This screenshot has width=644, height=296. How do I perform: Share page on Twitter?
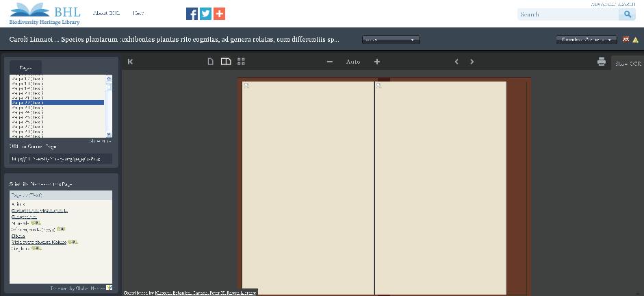point(205,14)
